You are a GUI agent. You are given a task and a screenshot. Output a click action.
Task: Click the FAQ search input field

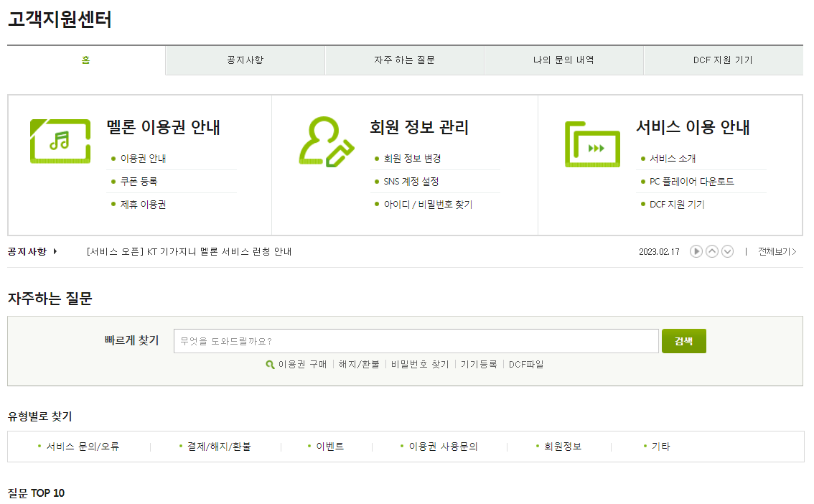pyautogui.click(x=416, y=341)
